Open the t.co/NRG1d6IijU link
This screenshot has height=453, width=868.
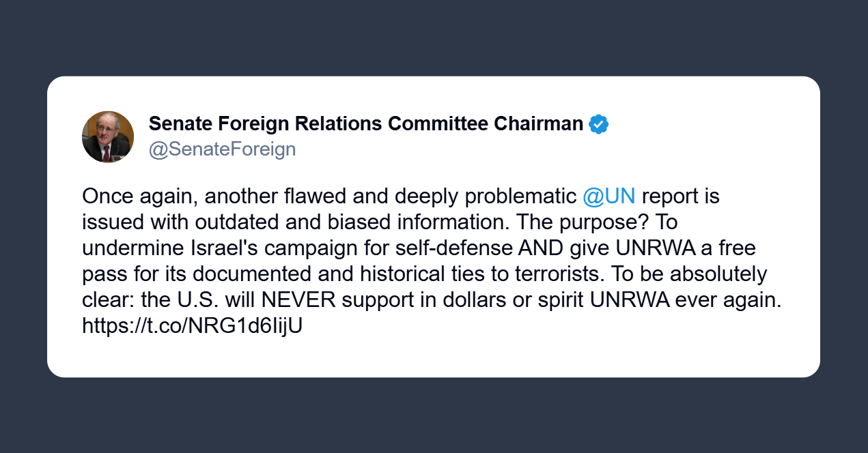click(x=192, y=326)
